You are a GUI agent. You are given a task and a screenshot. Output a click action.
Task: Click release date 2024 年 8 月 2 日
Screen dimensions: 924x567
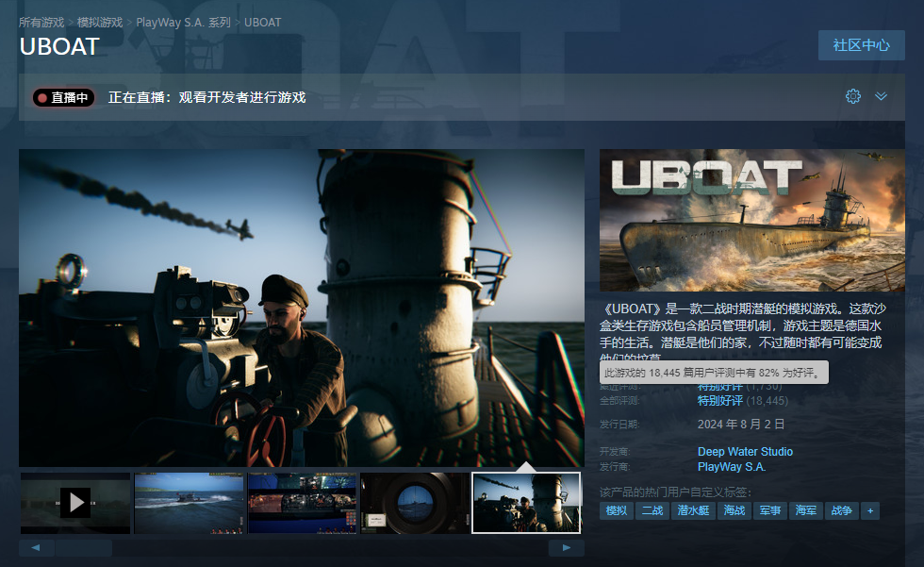point(741,425)
